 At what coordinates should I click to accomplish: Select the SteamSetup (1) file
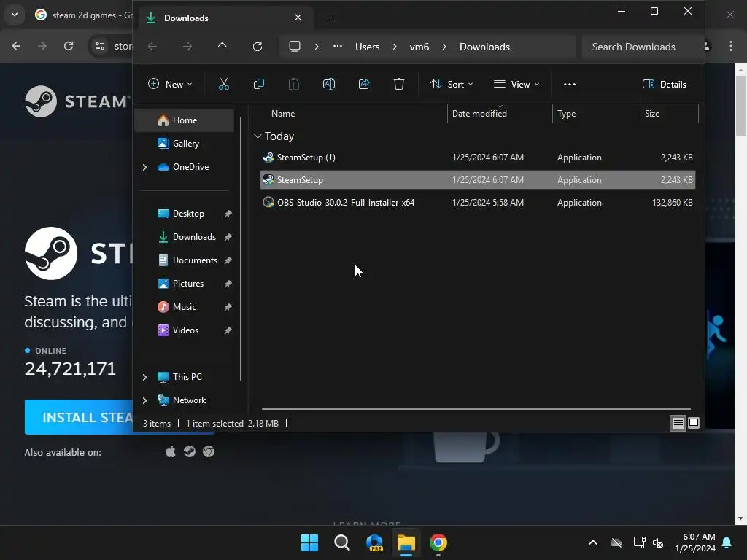[477, 157]
